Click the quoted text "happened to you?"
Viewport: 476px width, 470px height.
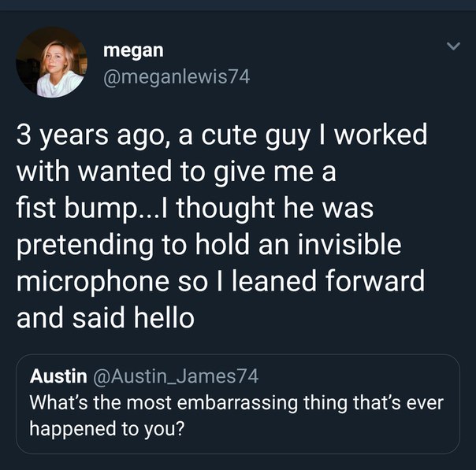[x=107, y=429]
